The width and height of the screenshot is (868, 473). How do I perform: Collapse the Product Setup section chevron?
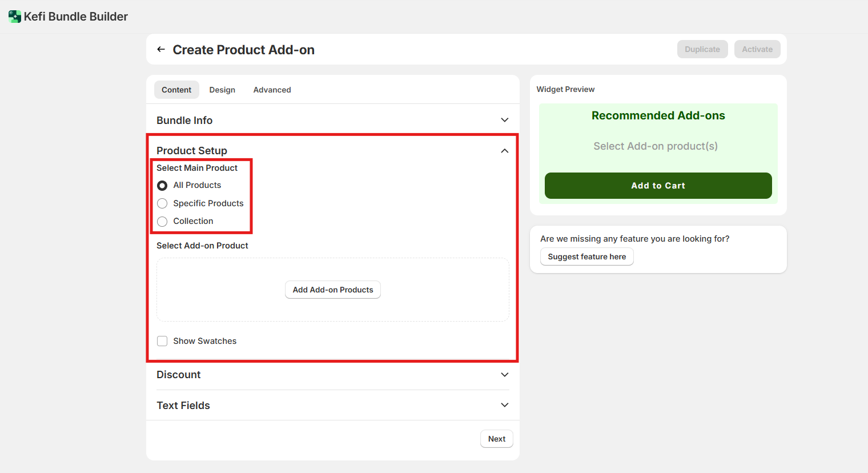pos(504,151)
